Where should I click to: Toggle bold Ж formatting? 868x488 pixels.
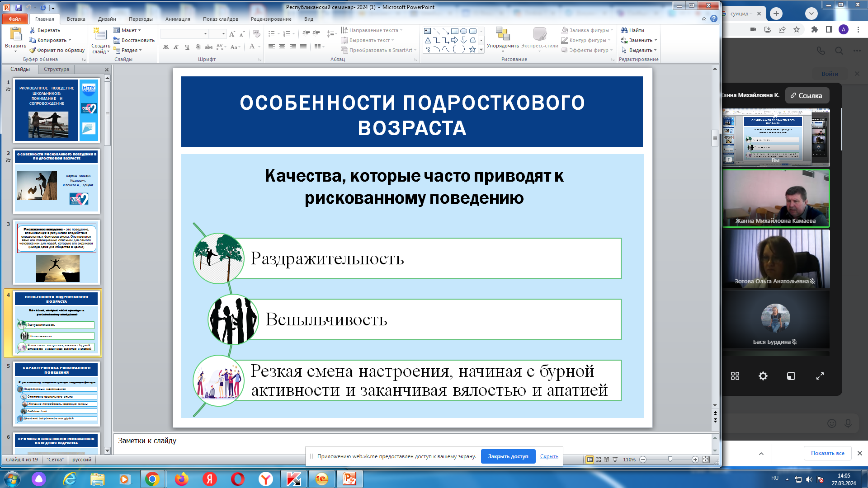point(165,47)
